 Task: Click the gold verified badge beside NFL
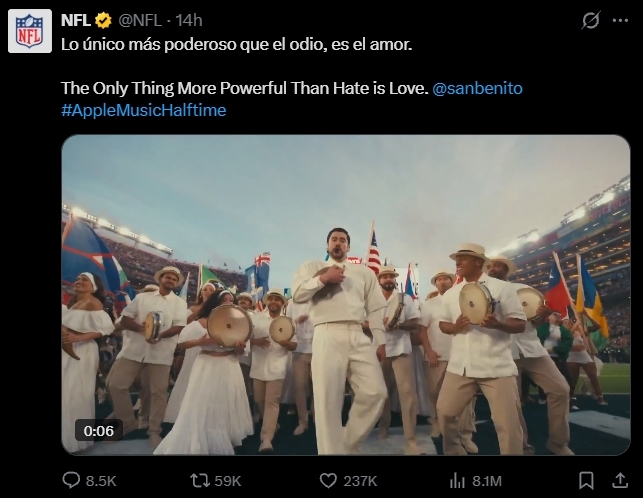coord(103,20)
